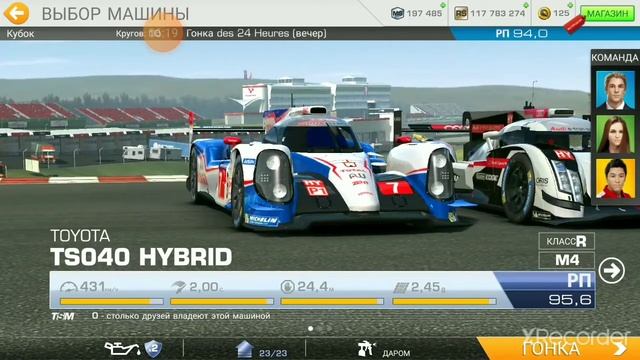Viewport: 640px width, 360px height.
Task: Tap the acceleration yellow progress bar
Action: (222, 302)
